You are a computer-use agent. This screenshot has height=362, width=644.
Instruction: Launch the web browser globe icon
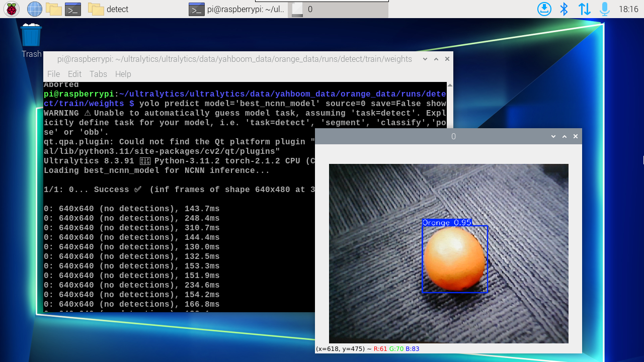tap(34, 9)
